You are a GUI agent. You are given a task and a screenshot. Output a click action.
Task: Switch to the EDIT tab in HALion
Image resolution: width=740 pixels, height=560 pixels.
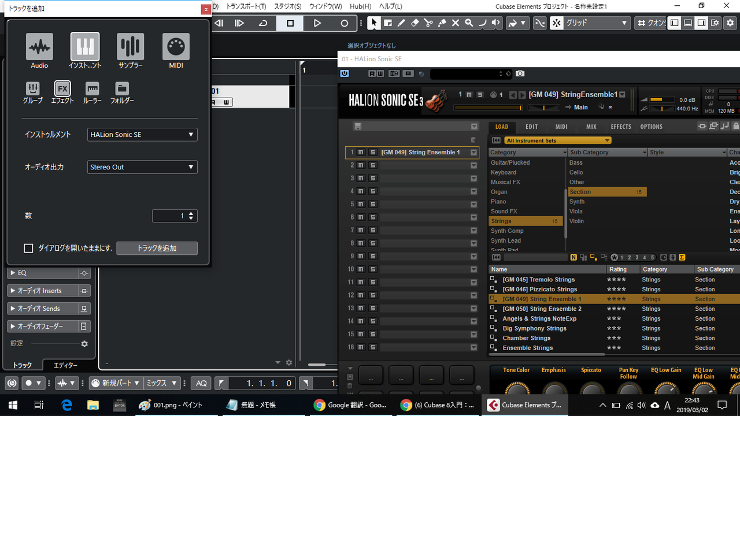pyautogui.click(x=532, y=127)
